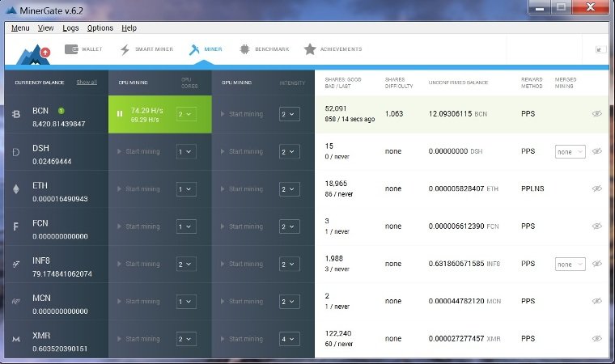Viewport: 615px width, 364px height.
Task: Pause BCN CPU mining
Action: pyautogui.click(x=120, y=114)
